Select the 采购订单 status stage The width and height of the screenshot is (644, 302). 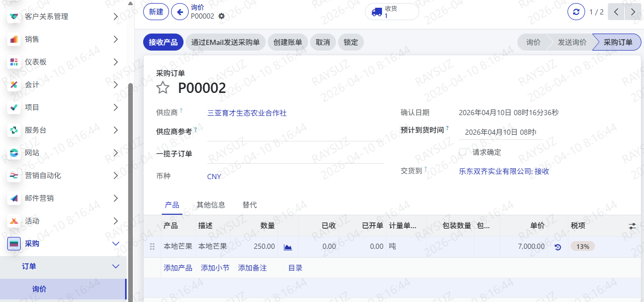click(x=618, y=42)
